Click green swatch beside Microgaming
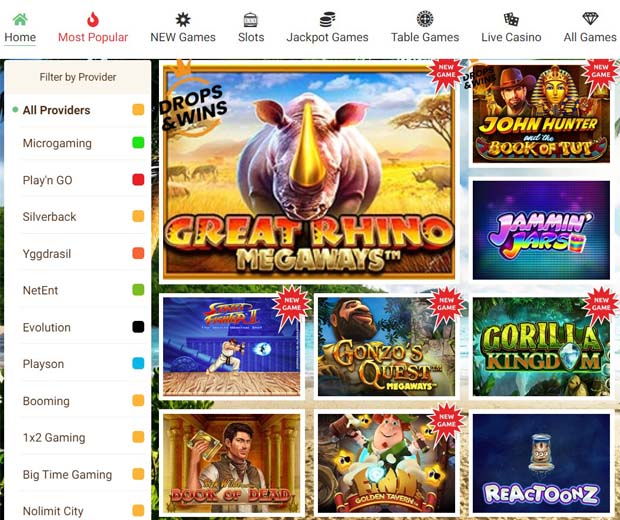 point(138,143)
